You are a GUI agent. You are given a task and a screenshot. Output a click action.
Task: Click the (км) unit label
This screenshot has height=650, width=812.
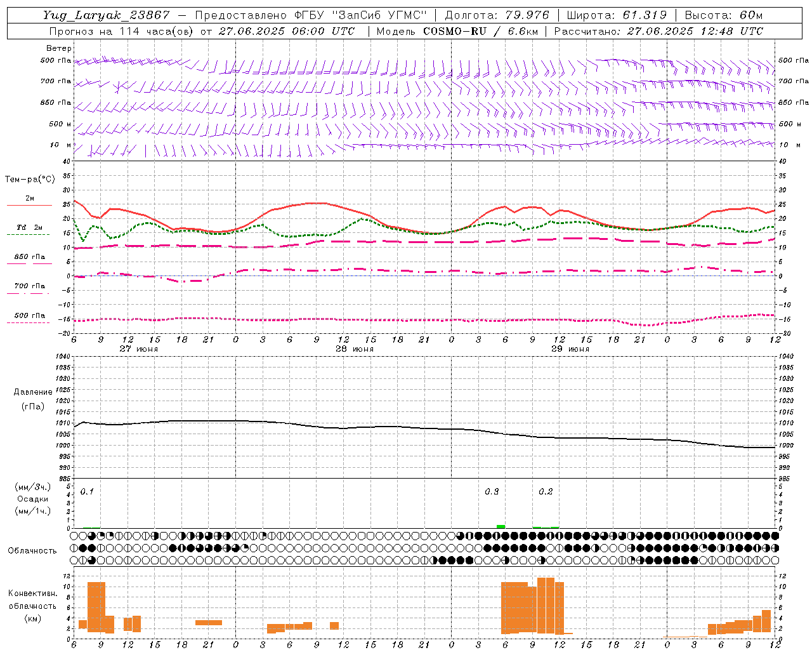pos(32,618)
